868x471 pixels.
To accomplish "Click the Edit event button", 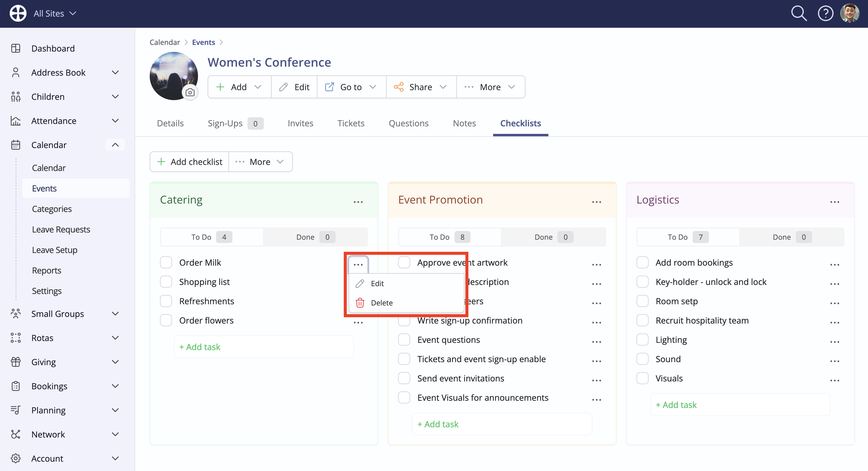I will pos(294,87).
